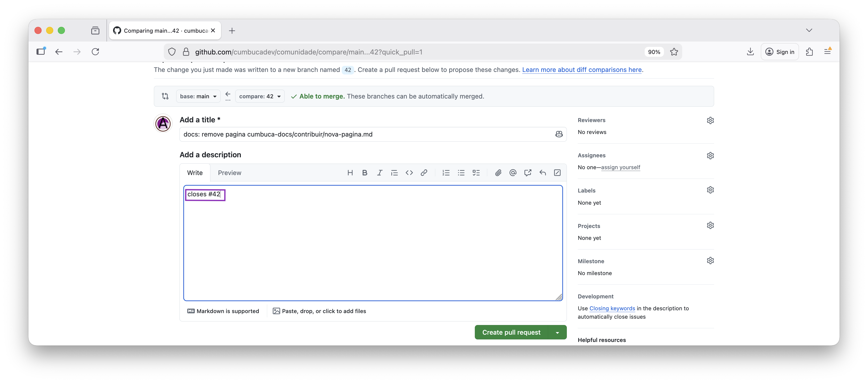Select the Comparing main...42 browser tab

(x=165, y=31)
